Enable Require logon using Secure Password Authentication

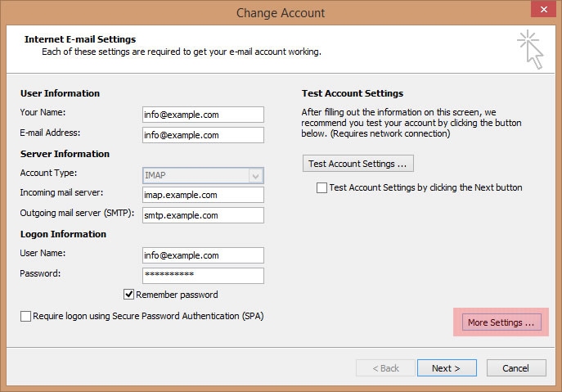click(x=25, y=316)
